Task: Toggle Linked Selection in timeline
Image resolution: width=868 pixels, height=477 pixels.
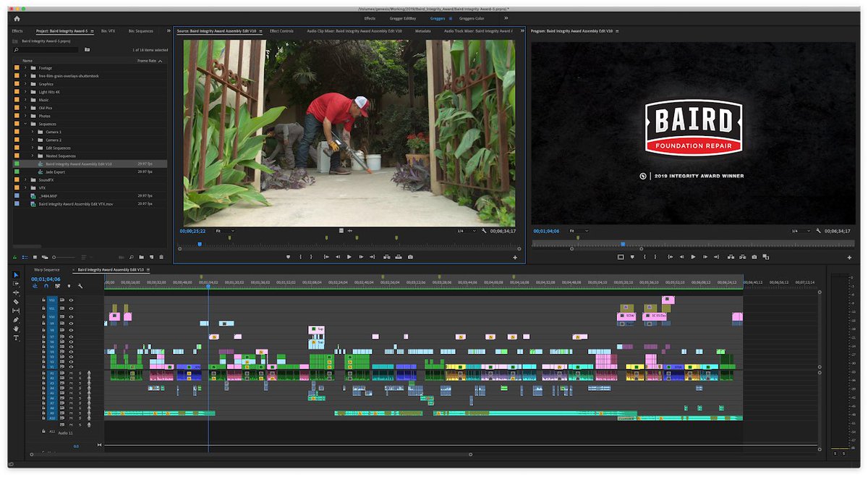Action: (57, 286)
